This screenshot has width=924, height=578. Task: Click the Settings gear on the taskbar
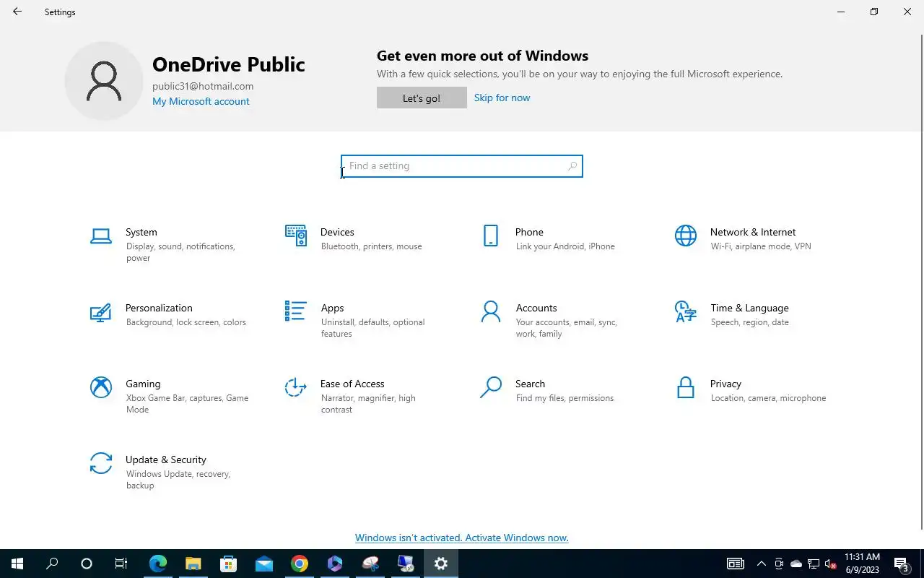pyautogui.click(x=441, y=564)
